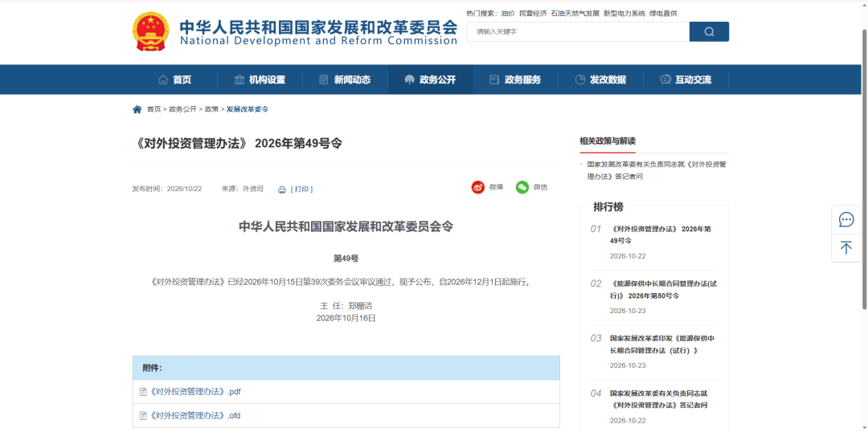Click 政策 in the breadcrumb
Viewport: 868px width, 432px height.
click(211, 109)
